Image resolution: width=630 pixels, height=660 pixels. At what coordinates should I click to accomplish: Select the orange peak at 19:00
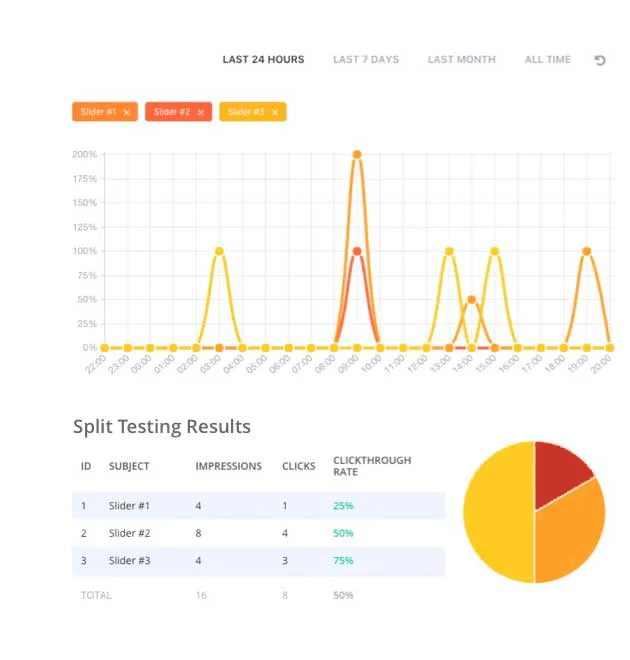point(587,251)
